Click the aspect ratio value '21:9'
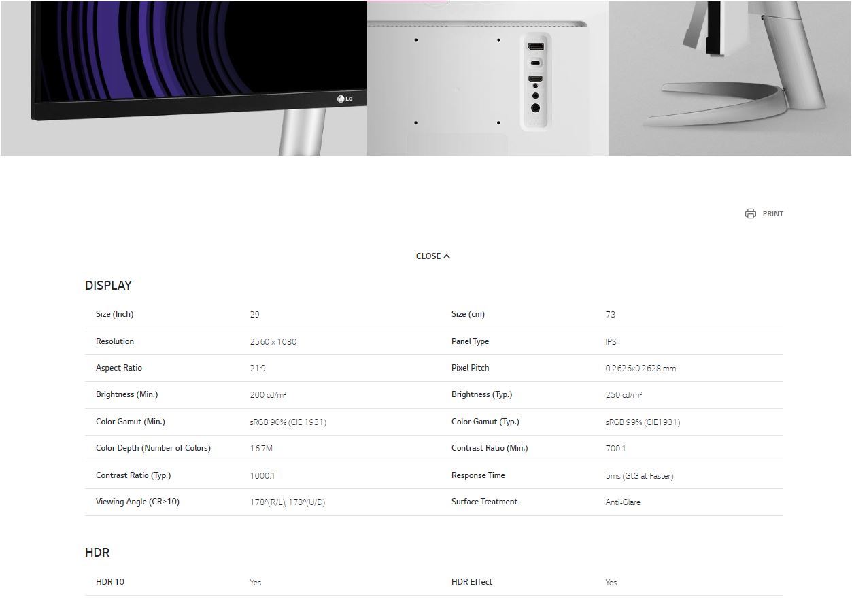The height and width of the screenshot is (616, 852). [x=258, y=369]
